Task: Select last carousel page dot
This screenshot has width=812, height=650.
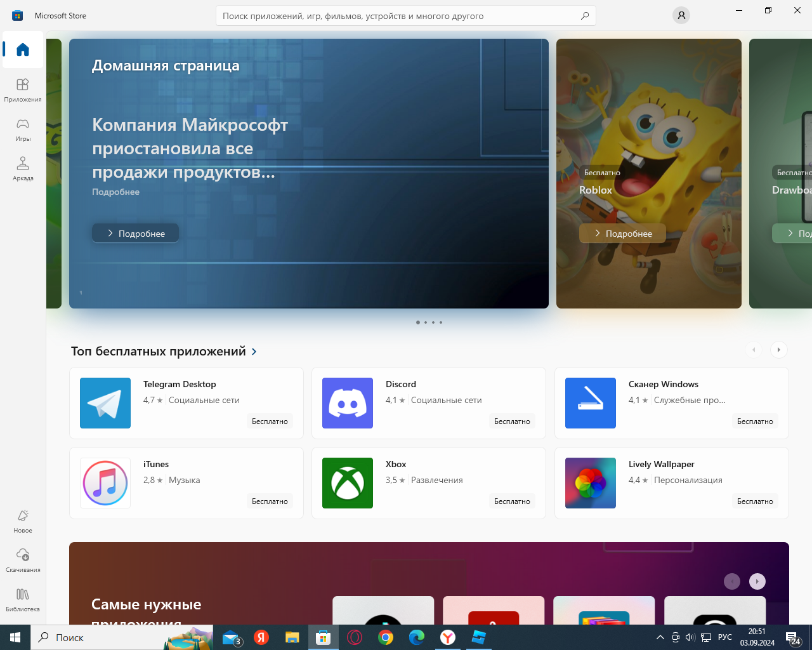Action: coord(441,322)
